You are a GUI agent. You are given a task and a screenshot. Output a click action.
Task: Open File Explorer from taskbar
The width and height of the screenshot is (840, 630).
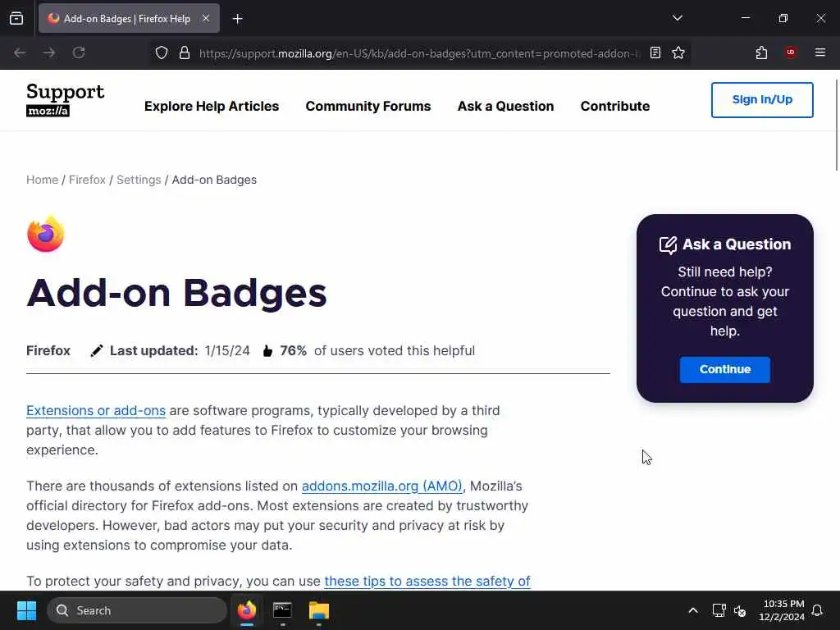coord(319,610)
